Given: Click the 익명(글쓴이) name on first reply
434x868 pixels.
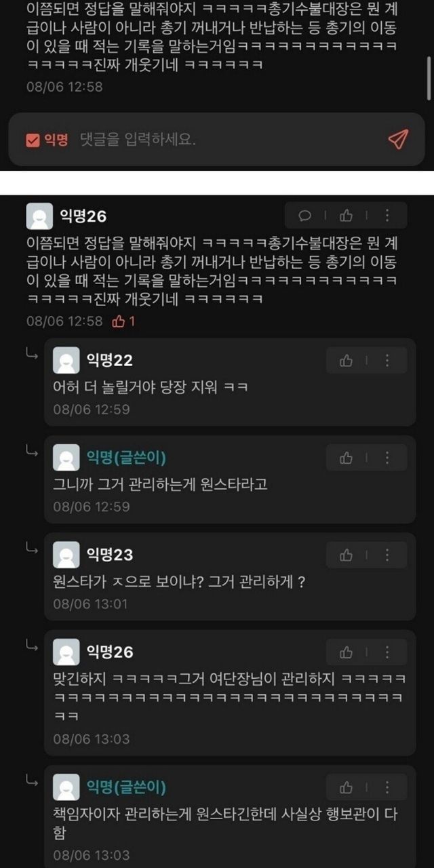Looking at the screenshot, I should pos(127,458).
